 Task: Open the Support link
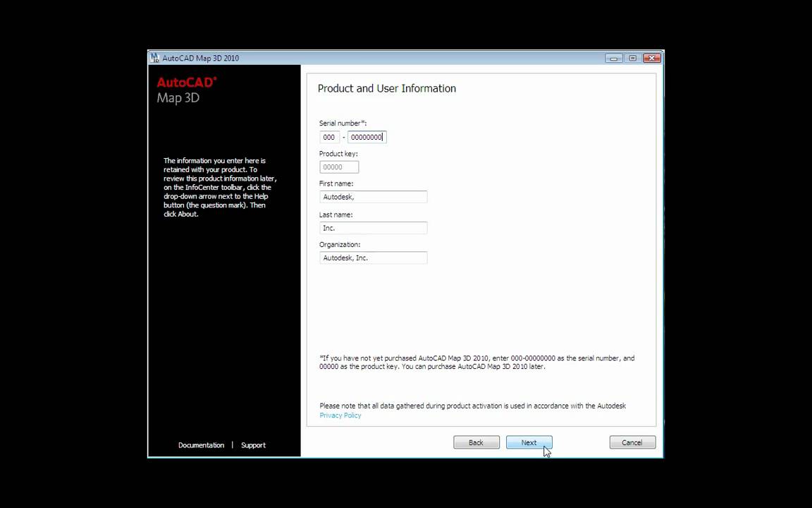(x=253, y=445)
